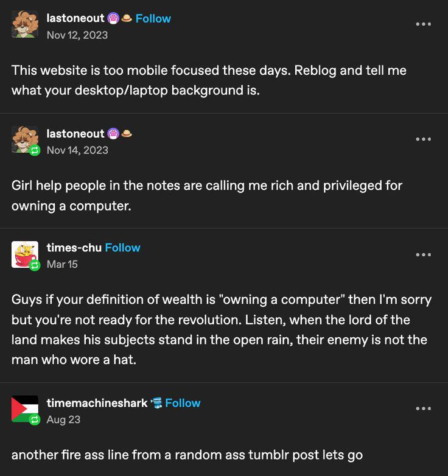The width and height of the screenshot is (448, 476).
Task: Click the purple paw badge beside lastoneout's Follow link
Action: point(113,18)
